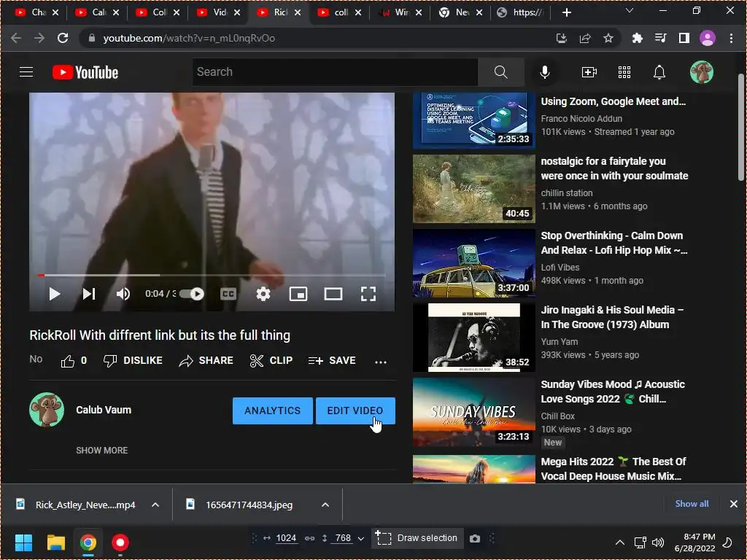Open the resolution dropdown next to 768
This screenshot has height=560, width=747.
(360, 539)
